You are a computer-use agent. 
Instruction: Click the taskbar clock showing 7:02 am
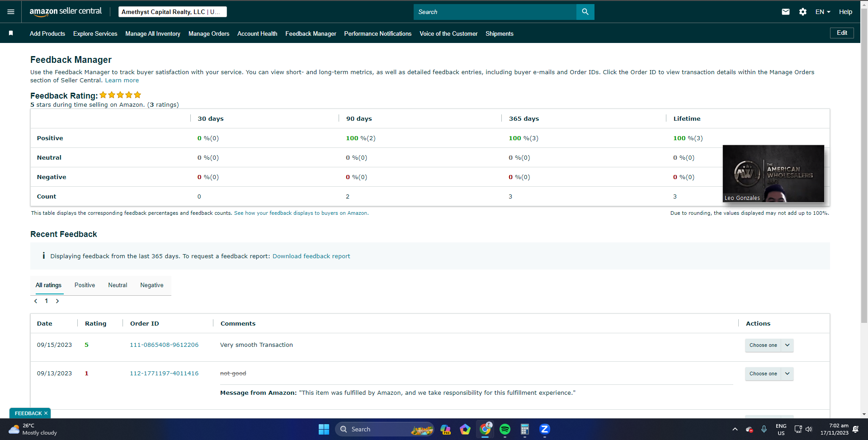pyautogui.click(x=835, y=429)
